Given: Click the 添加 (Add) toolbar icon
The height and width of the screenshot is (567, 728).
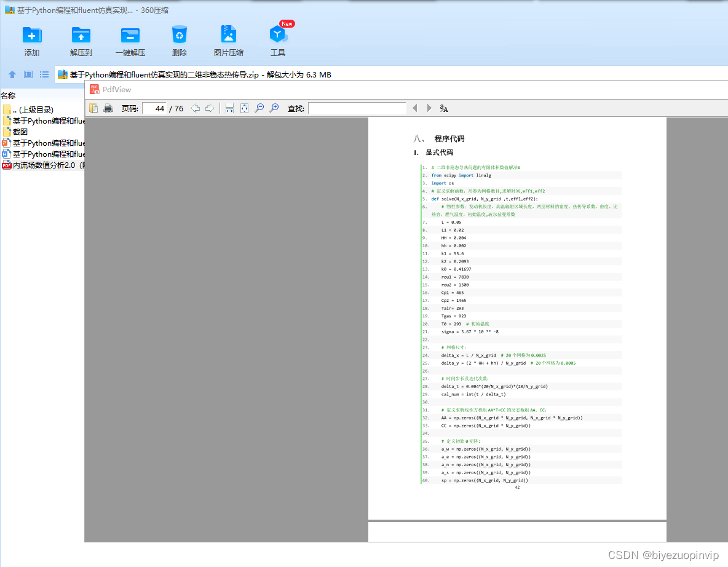Looking at the screenshot, I should [32, 36].
